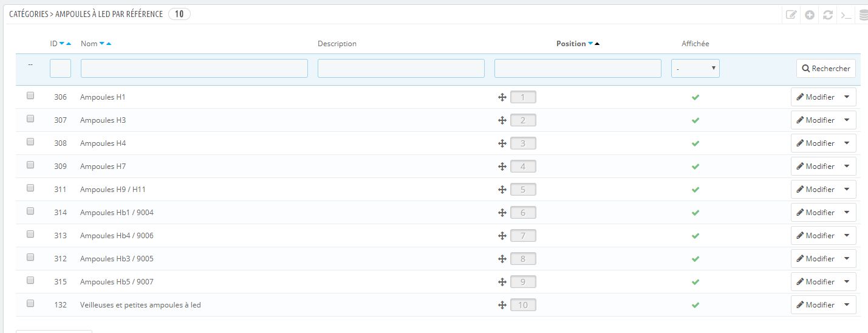Add a new category with plus icon

810,15
